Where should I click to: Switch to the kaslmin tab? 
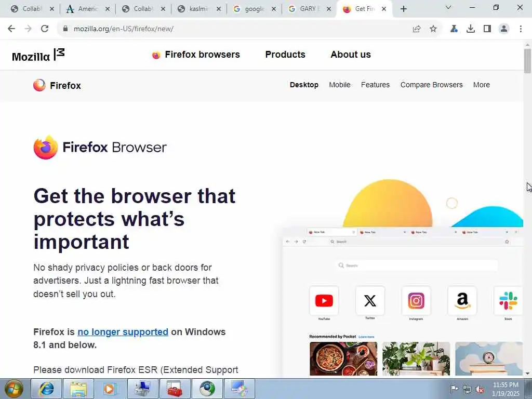click(x=194, y=9)
